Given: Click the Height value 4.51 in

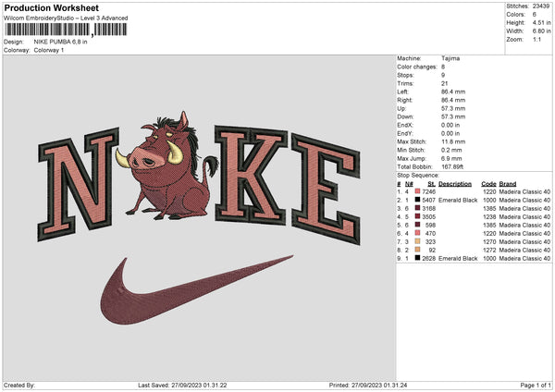Looking at the screenshot, I should pyautogui.click(x=541, y=22).
